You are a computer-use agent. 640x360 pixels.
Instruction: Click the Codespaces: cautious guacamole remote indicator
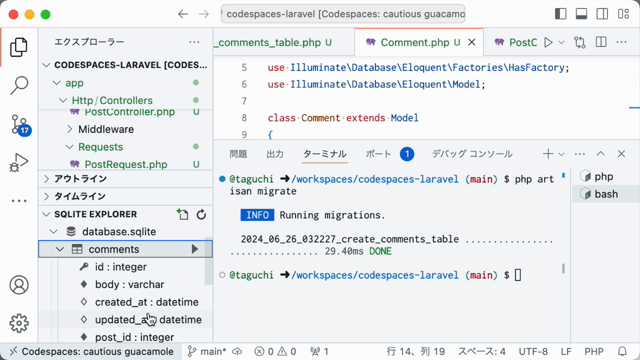click(91, 351)
